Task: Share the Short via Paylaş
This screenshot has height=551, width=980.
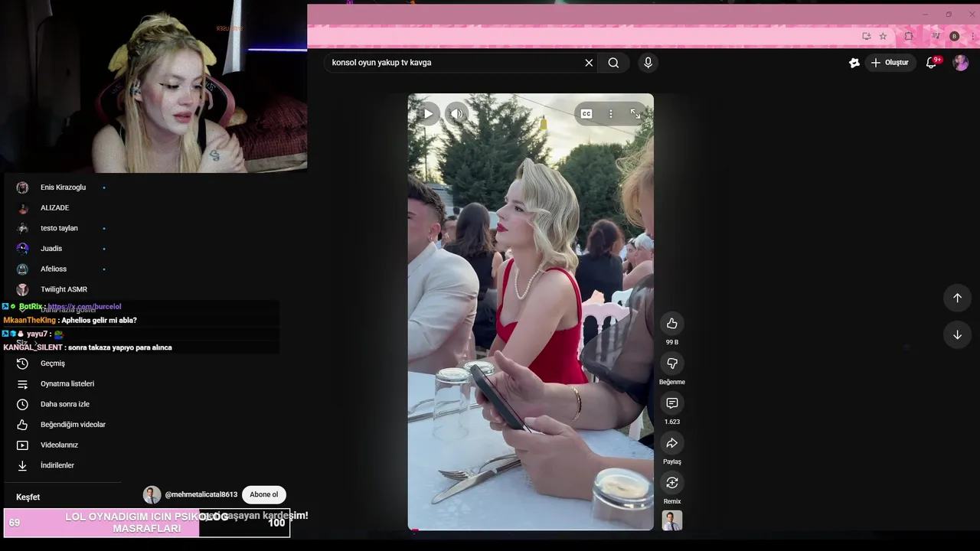Action: pyautogui.click(x=671, y=443)
